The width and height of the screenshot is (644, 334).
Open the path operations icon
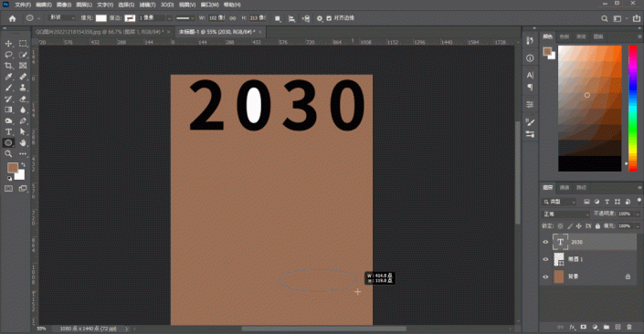(x=278, y=18)
